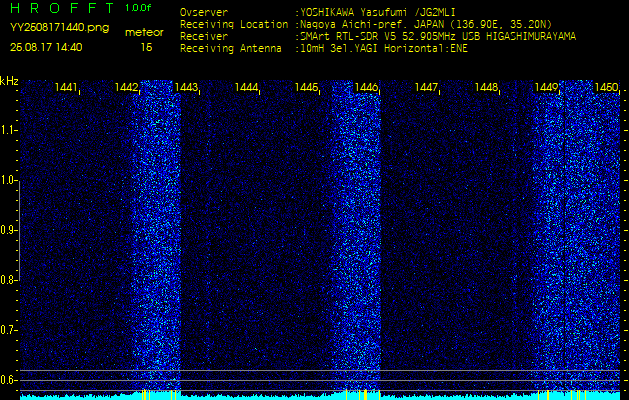The width and height of the screenshot is (629, 400).
Task: Click the 1448 time marker
Action: (x=486, y=87)
